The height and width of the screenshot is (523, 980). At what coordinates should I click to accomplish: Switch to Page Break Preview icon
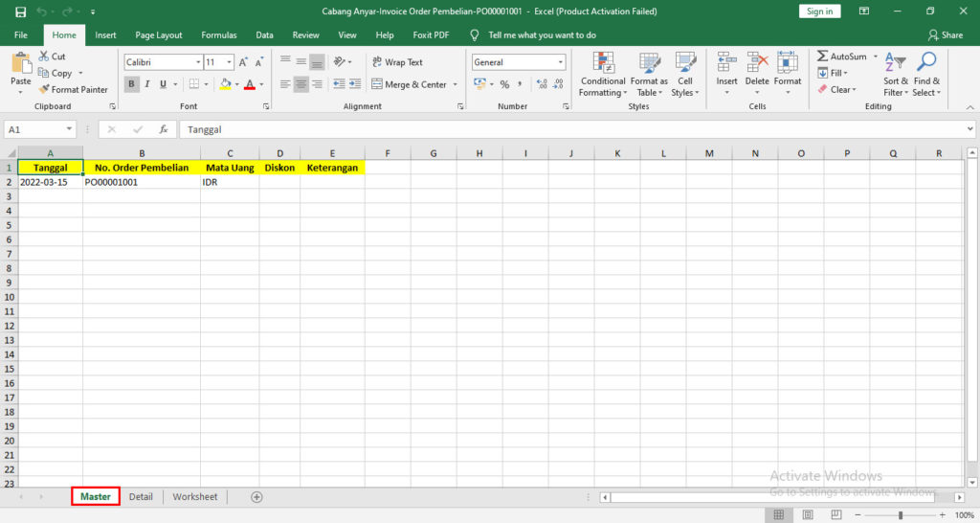[836, 515]
